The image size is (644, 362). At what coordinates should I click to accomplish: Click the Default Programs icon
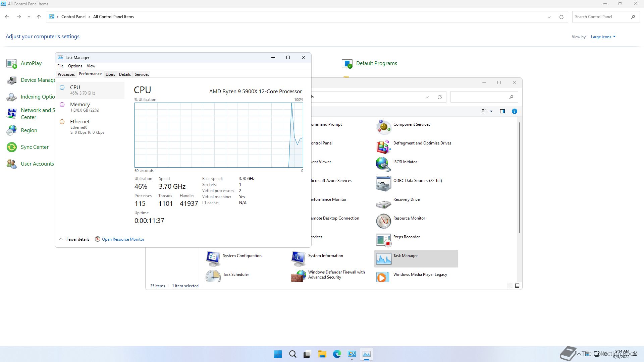click(347, 63)
